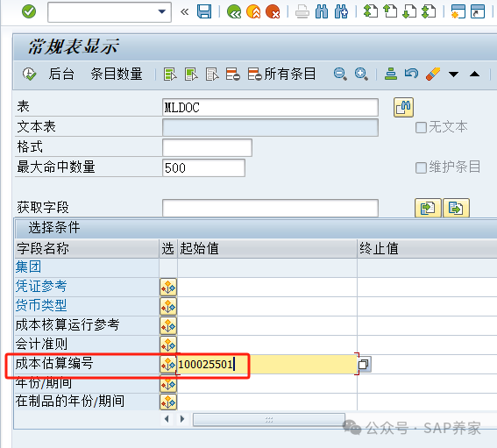This screenshot has width=497, height=448.
Task: Click the 格式 input field
Action: click(x=207, y=147)
